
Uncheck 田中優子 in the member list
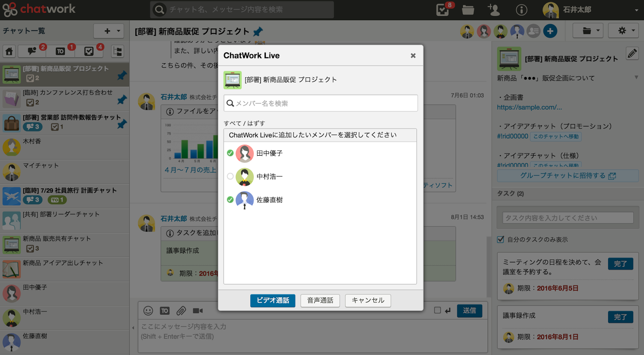[x=230, y=153]
